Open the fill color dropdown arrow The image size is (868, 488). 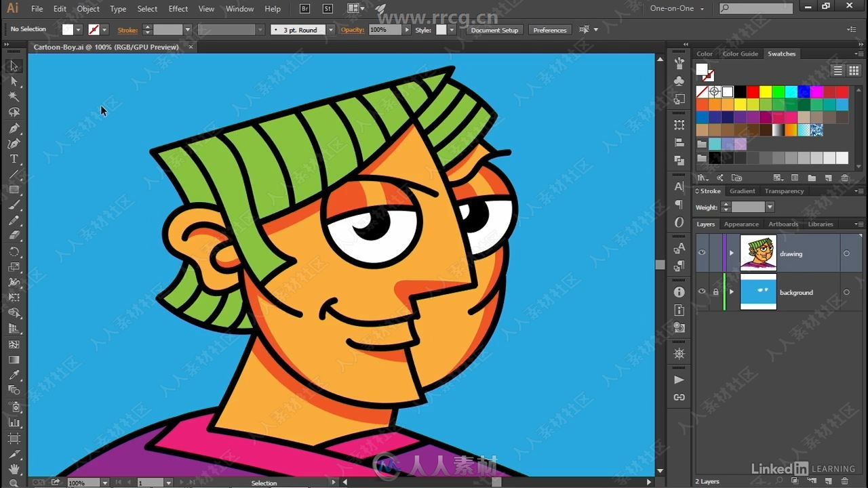pyautogui.click(x=79, y=30)
